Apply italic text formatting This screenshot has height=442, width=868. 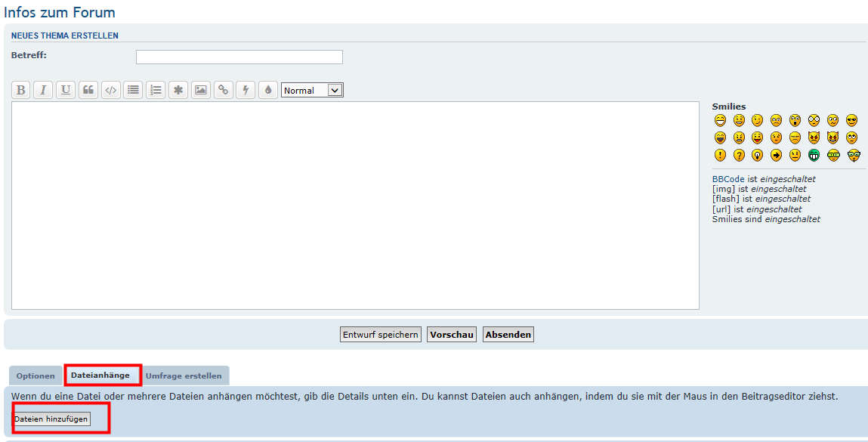[43, 90]
